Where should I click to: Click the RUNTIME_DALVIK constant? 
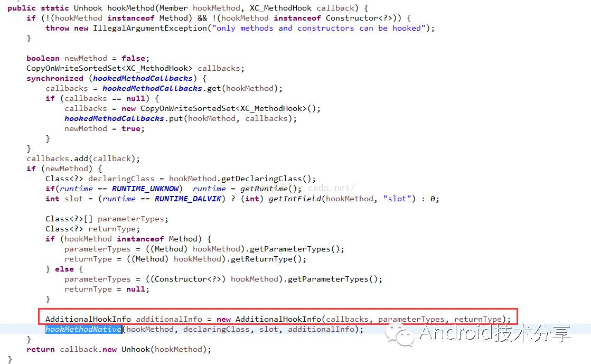coord(187,199)
